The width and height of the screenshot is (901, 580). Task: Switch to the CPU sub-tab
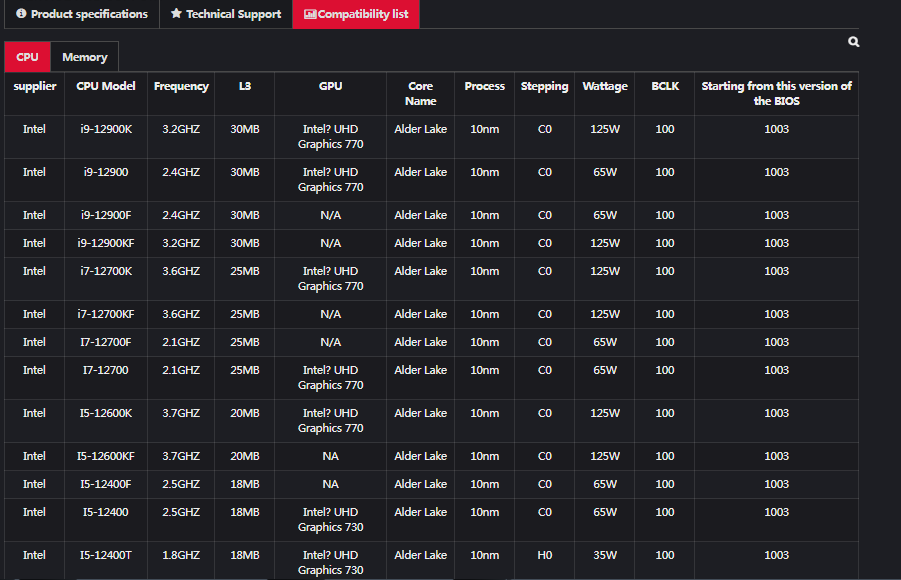27,57
